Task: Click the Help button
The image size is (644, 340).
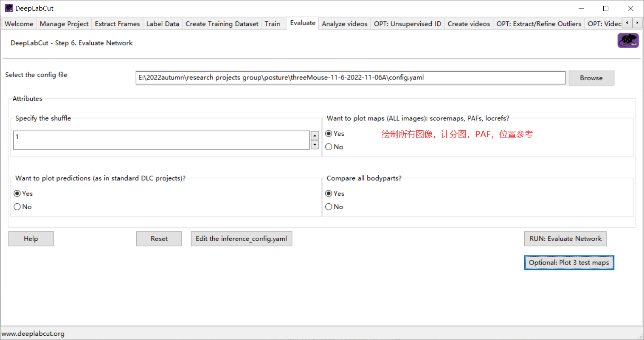Action: point(31,239)
